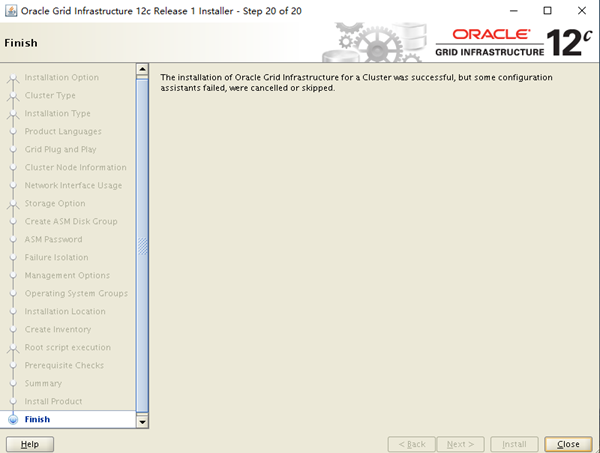Select the Product Languages step
The width and height of the screenshot is (600, 453).
[63, 131]
